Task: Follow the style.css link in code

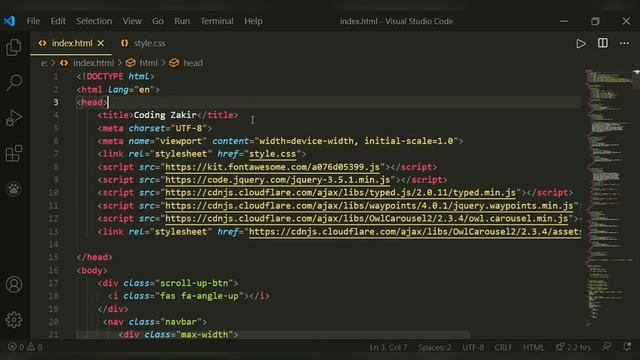Action: pos(272,154)
